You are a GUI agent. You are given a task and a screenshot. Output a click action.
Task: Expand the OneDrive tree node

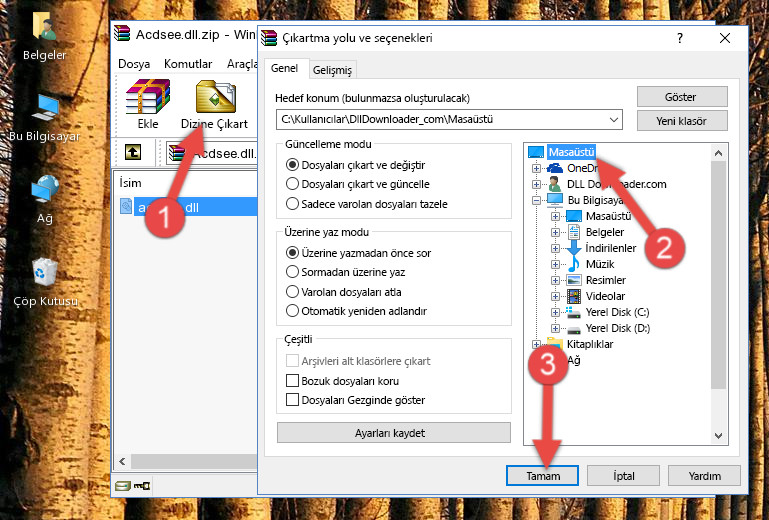click(x=536, y=168)
